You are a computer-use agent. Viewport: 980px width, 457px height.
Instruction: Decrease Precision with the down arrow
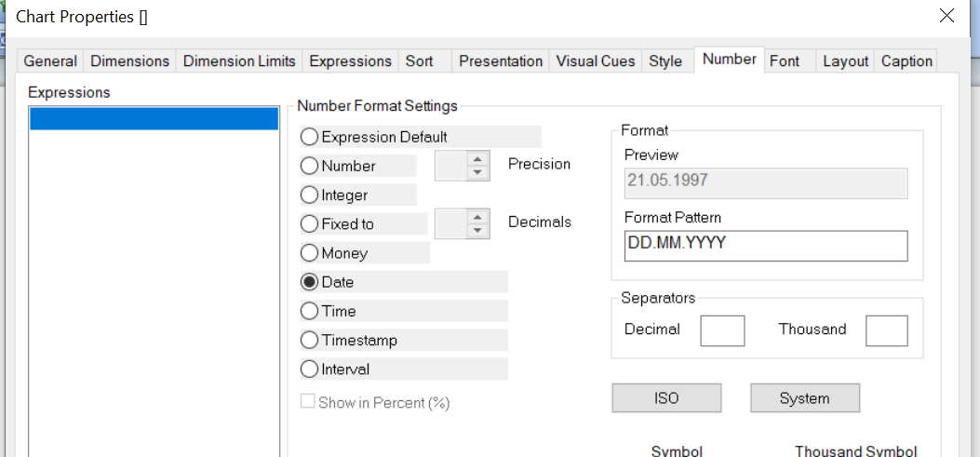(x=477, y=172)
